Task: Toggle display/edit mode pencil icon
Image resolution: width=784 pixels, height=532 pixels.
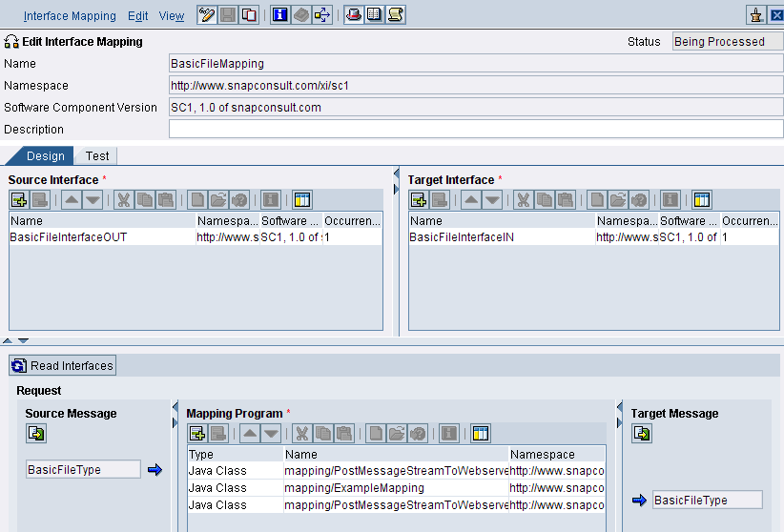Action: click(207, 15)
